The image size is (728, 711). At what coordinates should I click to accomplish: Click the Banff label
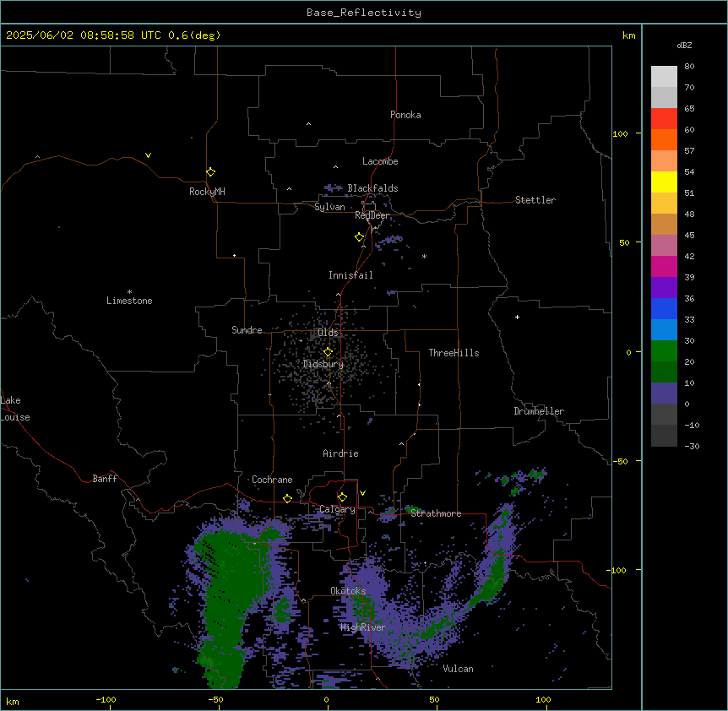click(105, 479)
